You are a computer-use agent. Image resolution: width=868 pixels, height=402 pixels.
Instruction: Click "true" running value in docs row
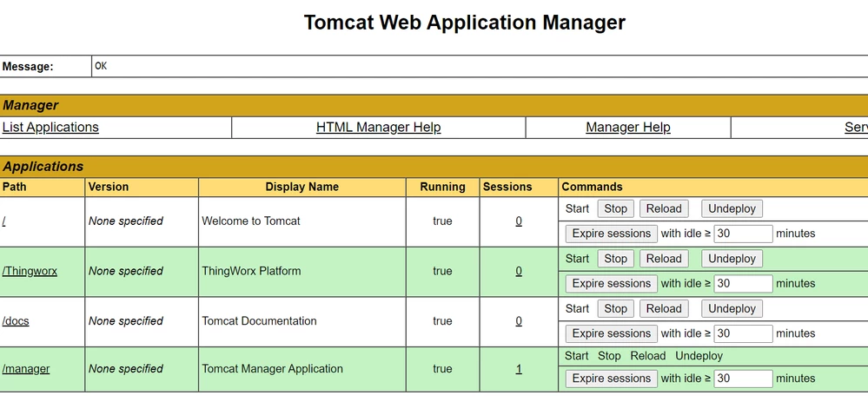click(x=442, y=320)
